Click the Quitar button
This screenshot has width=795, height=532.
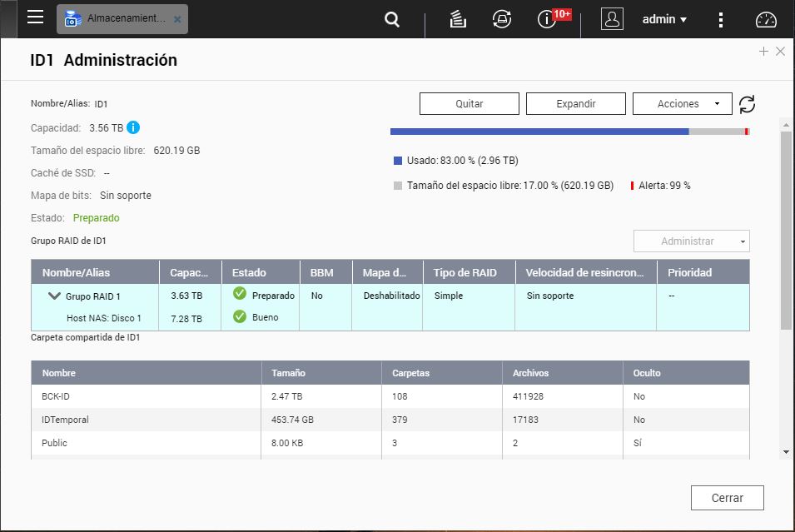pos(469,104)
